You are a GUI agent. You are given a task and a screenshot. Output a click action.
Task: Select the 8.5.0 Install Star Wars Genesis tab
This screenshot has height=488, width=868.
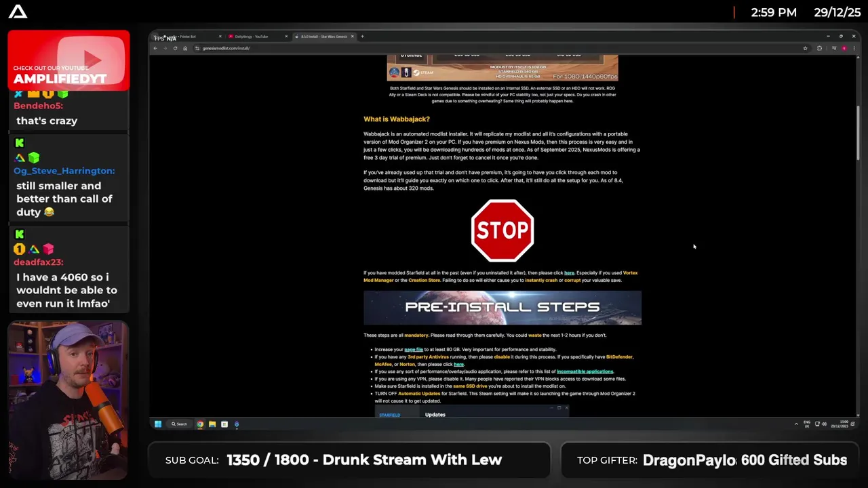pos(324,37)
